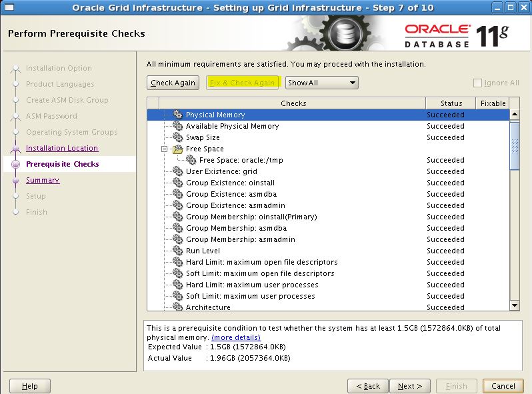
Task: Click gear icon beside Hard Limit: open file descriptors
Action: pos(177,262)
